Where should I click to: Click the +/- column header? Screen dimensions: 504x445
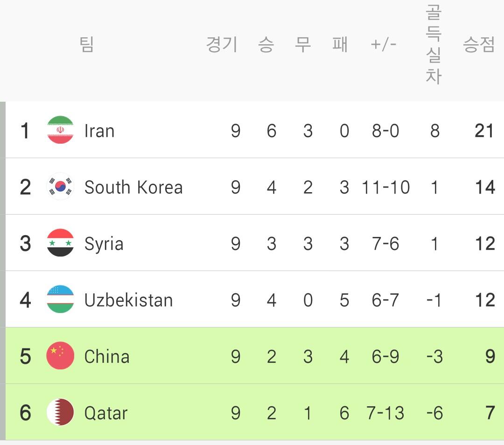(384, 45)
